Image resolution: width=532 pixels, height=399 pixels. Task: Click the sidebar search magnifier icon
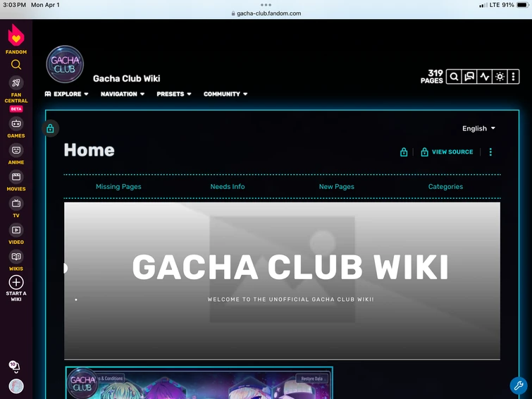16,65
